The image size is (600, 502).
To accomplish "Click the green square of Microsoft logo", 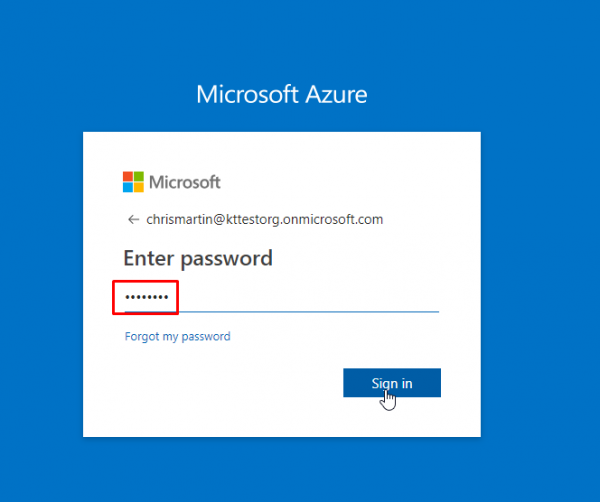I will tap(139, 176).
